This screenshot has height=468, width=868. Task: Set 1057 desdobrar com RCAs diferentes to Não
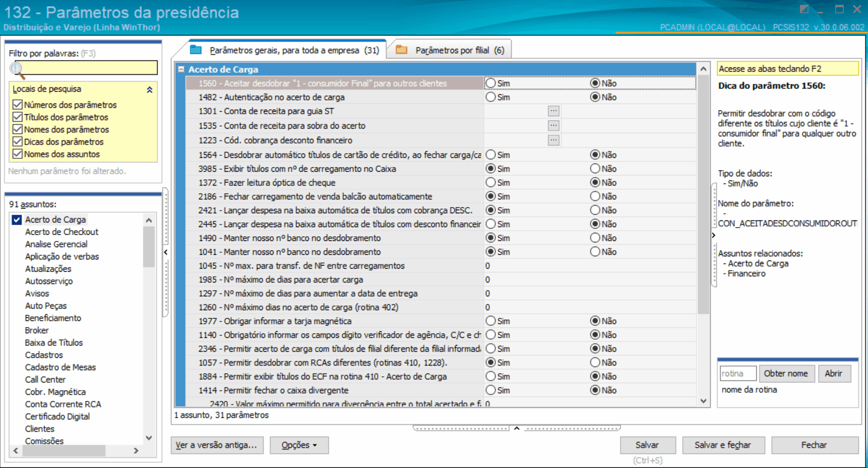(595, 362)
